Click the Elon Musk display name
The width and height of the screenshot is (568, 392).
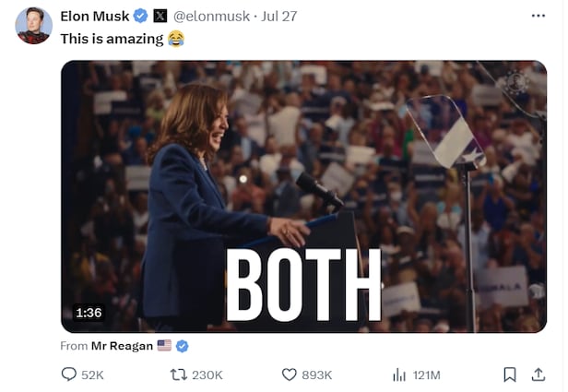(x=94, y=16)
